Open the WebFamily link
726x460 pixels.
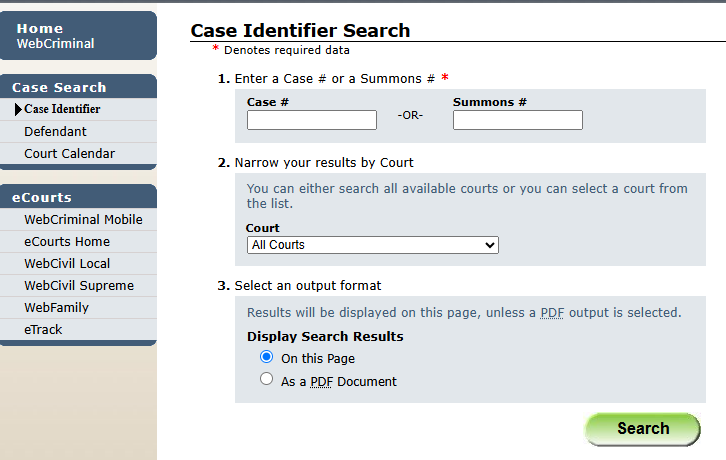[x=56, y=308]
